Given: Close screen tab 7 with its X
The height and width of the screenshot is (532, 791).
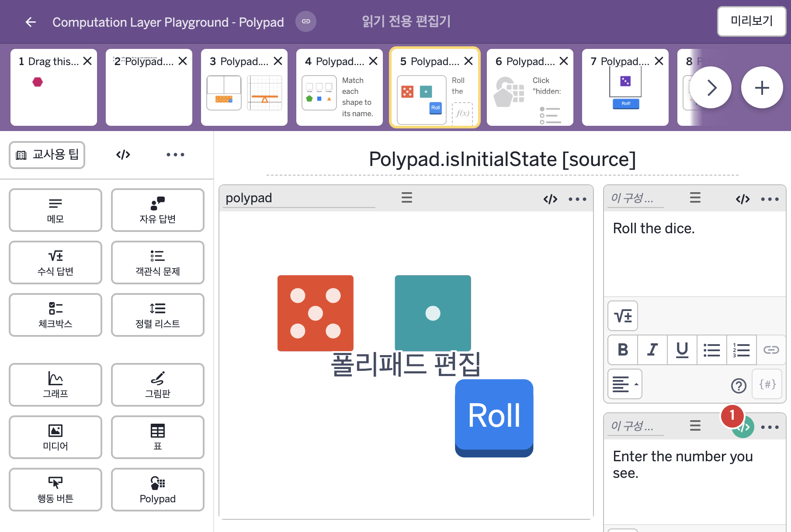Looking at the screenshot, I should coord(659,61).
